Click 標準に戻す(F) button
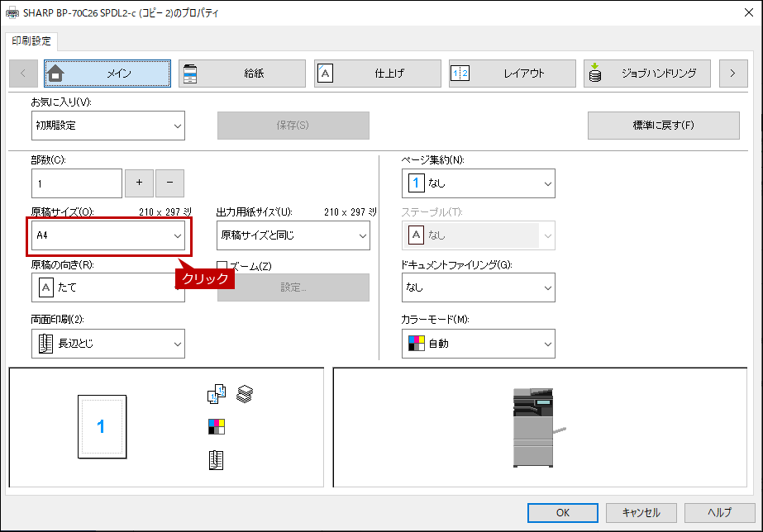Viewport: 763px width, 532px height. [x=664, y=126]
